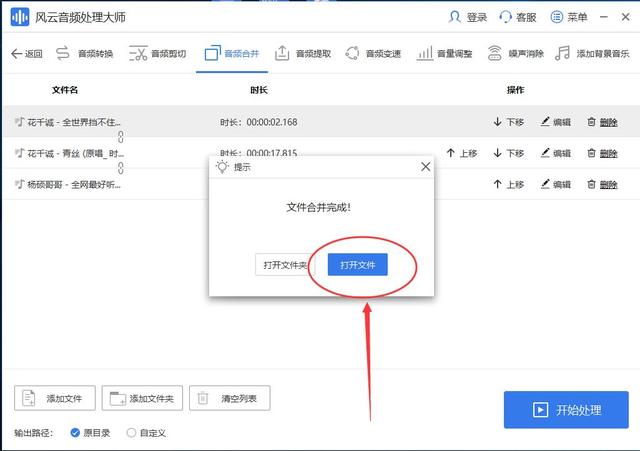This screenshot has height=451, width=640.
Task: Click the duration 00:00:02.168 text
Action: (x=272, y=122)
